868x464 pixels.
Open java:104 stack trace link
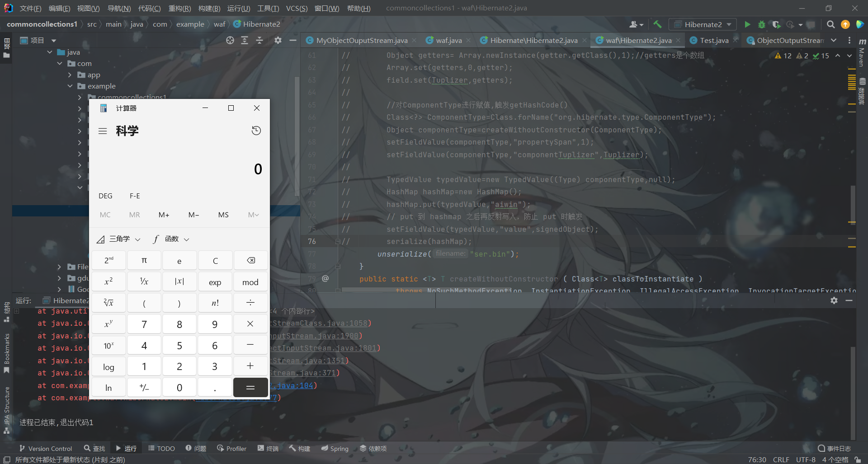[x=292, y=385]
